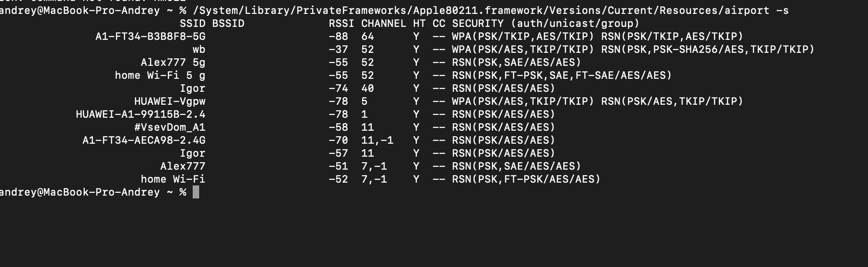Click the -88 RSSI value
Viewport: 868px width, 267px height.
[339, 37]
